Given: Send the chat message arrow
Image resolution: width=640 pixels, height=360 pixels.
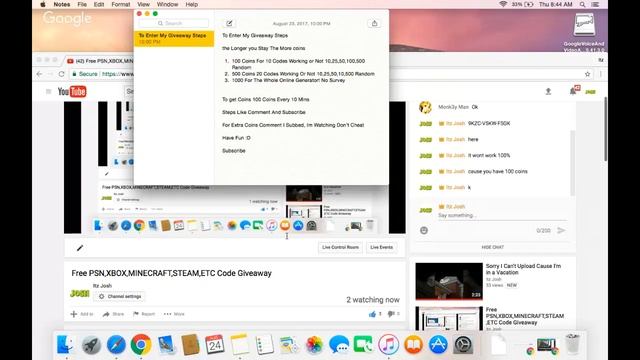Looking at the screenshot, I should pyautogui.click(x=561, y=230).
